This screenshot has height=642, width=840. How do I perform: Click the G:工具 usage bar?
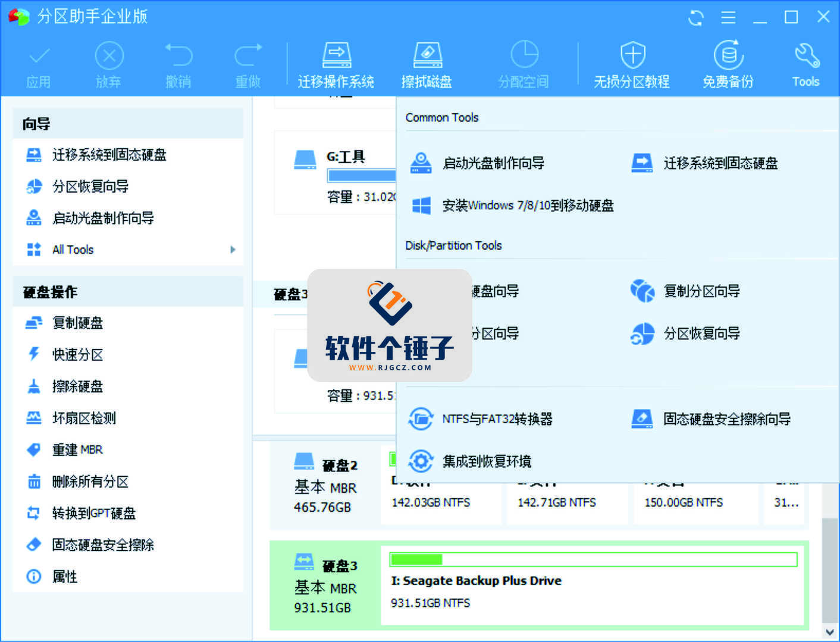point(362,175)
